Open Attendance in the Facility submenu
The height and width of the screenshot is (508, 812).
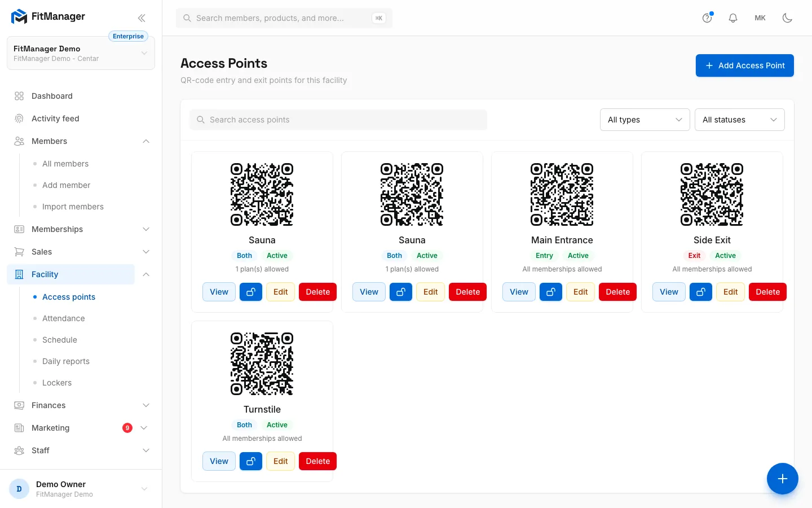[64, 318]
